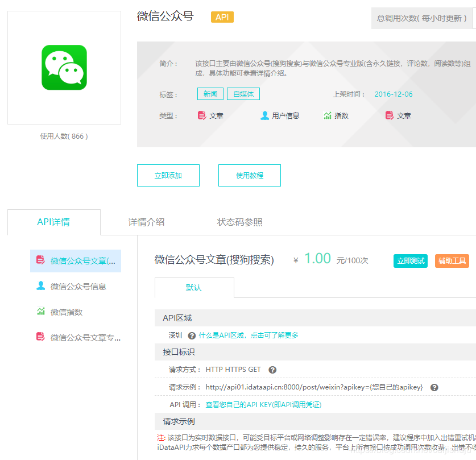Click icon beside 微信公众号文章专...
The height and width of the screenshot is (460, 476).
point(41,337)
